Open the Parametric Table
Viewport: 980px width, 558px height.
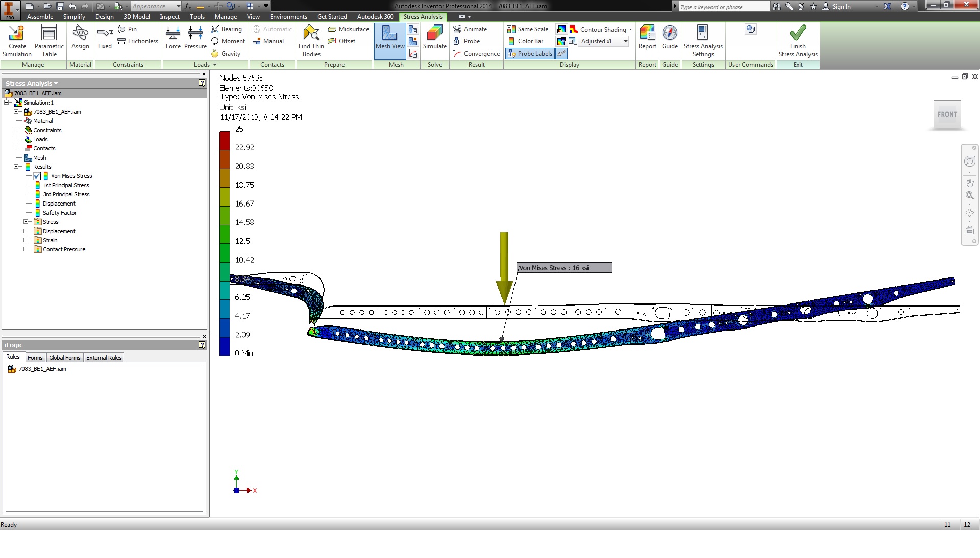49,41
